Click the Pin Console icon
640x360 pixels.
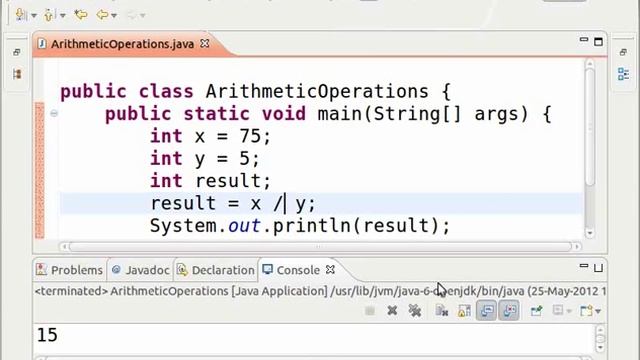pyautogui.click(x=536, y=311)
